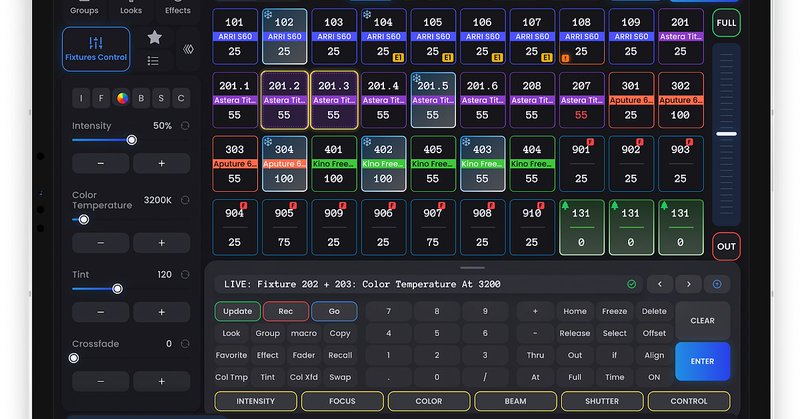Switch to the FOCUS parameter tab

pyautogui.click(x=342, y=401)
